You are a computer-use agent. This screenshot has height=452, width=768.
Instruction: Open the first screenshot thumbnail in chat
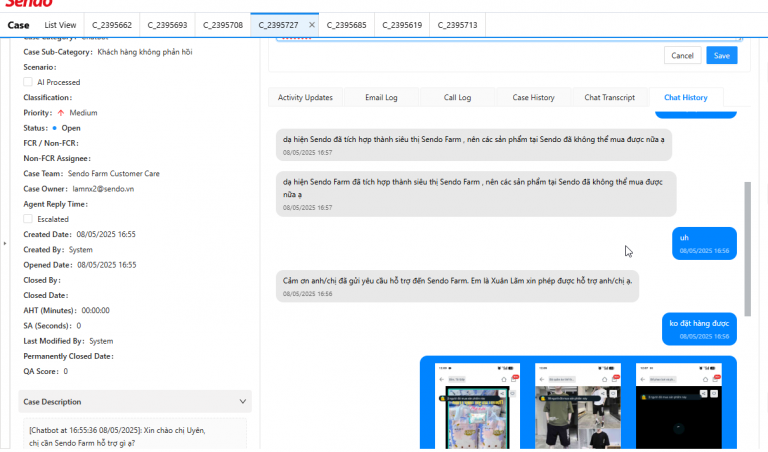(x=478, y=406)
